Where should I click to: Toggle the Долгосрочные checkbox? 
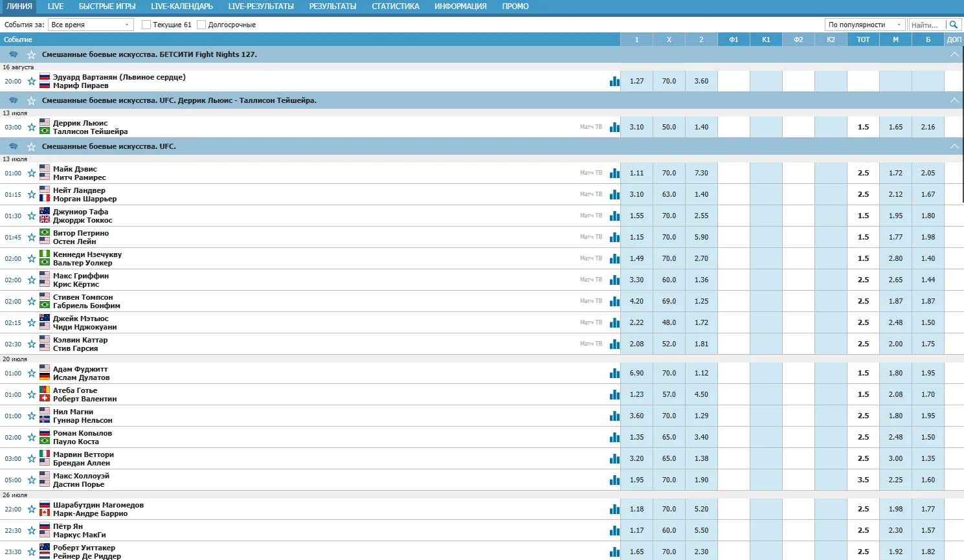tap(201, 25)
